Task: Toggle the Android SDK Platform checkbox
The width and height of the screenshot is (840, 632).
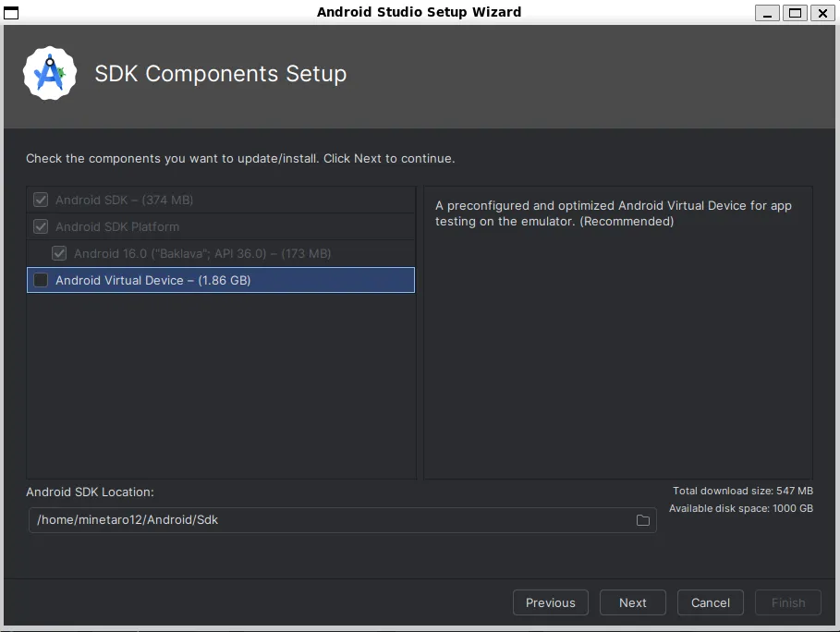Action: (41, 226)
